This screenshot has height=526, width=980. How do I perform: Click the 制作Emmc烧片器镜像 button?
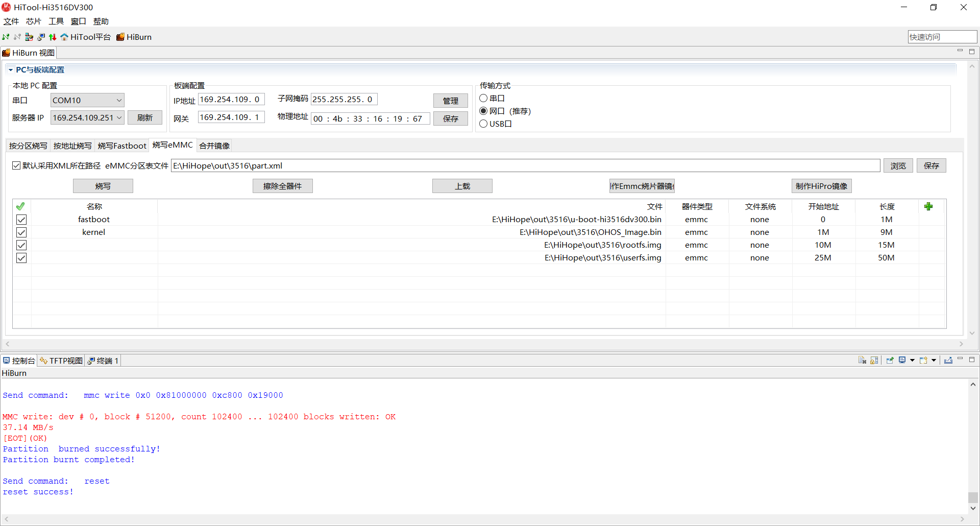click(642, 186)
